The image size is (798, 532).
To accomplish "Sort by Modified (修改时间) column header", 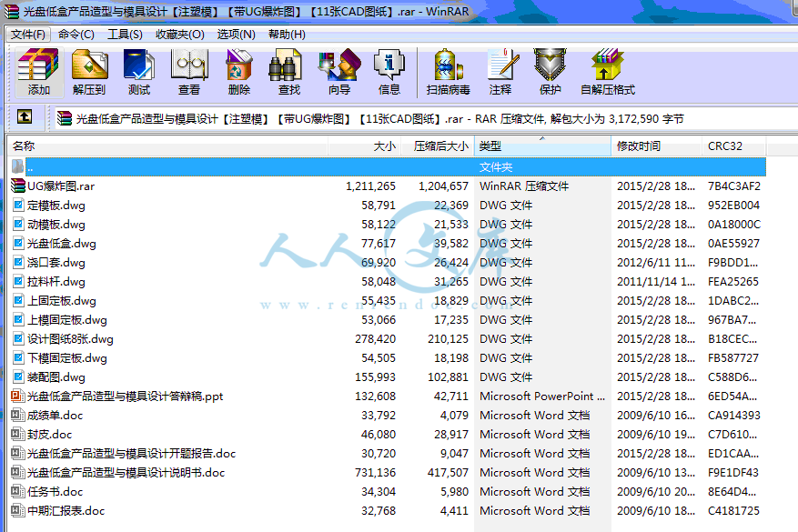I will (657, 146).
